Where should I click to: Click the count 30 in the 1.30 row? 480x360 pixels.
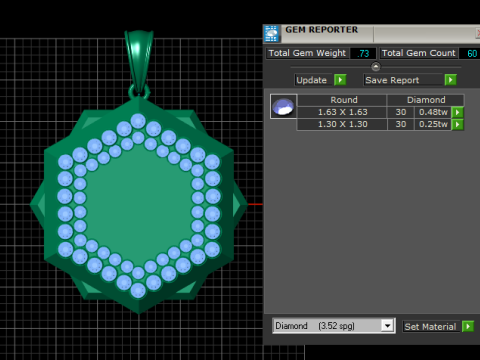coord(401,124)
